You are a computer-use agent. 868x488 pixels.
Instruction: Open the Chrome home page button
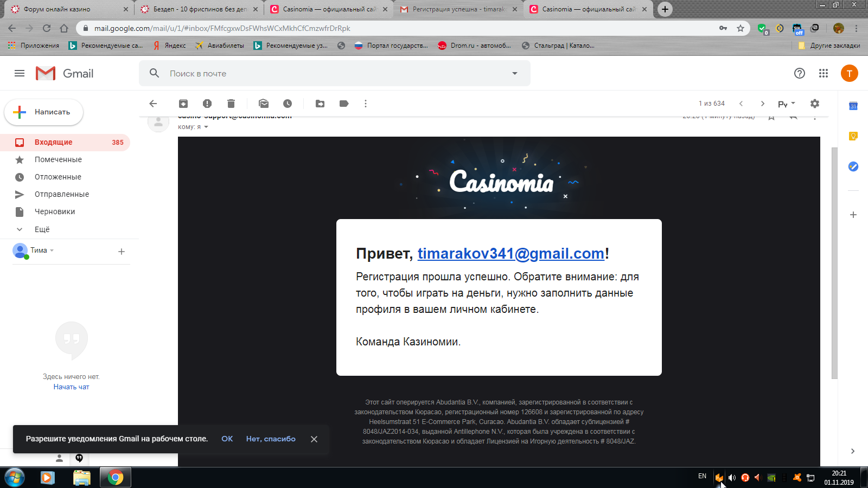point(64,28)
